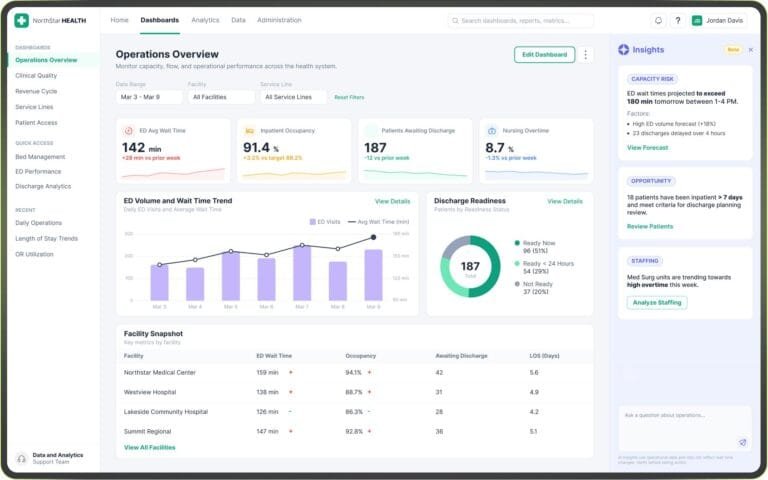Open Discharge Analytics quick access

[x=43, y=187]
